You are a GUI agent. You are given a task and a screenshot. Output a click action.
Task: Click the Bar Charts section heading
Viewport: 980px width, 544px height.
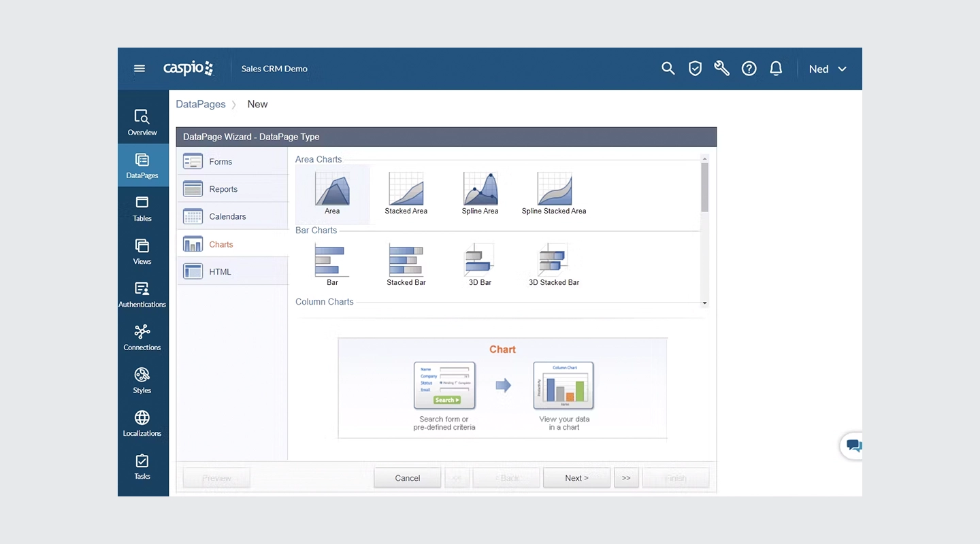pyautogui.click(x=316, y=231)
